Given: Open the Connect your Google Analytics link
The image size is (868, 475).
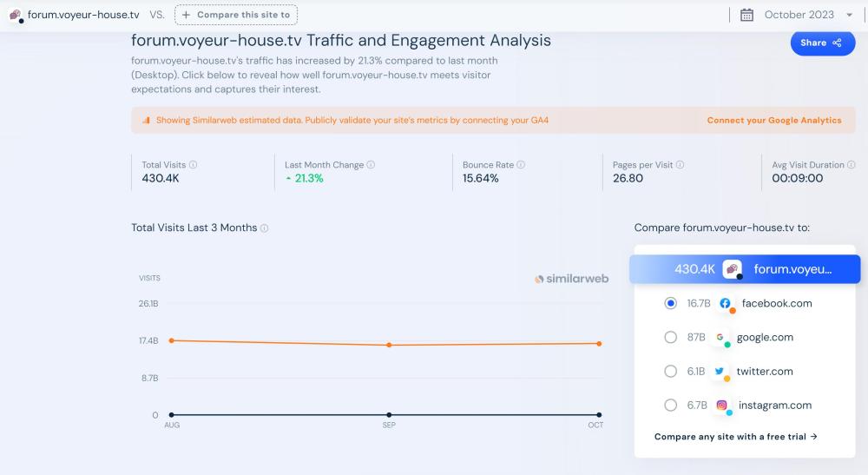Looking at the screenshot, I should tap(774, 121).
